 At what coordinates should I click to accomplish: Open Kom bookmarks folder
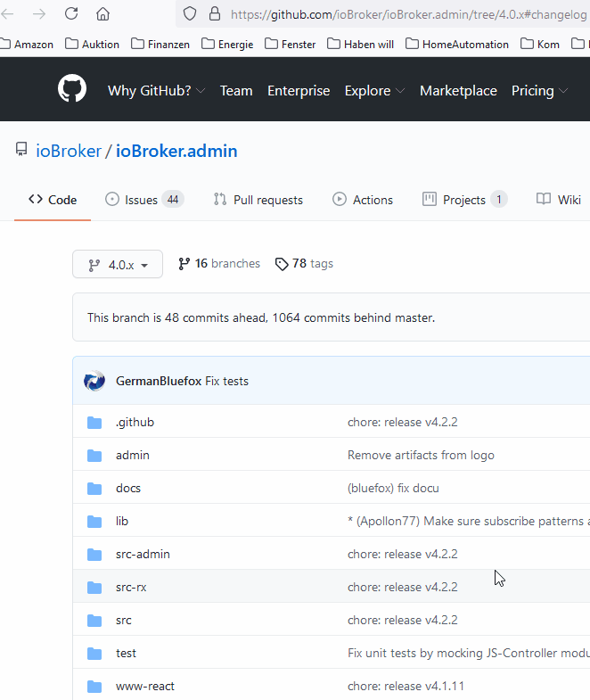540,45
